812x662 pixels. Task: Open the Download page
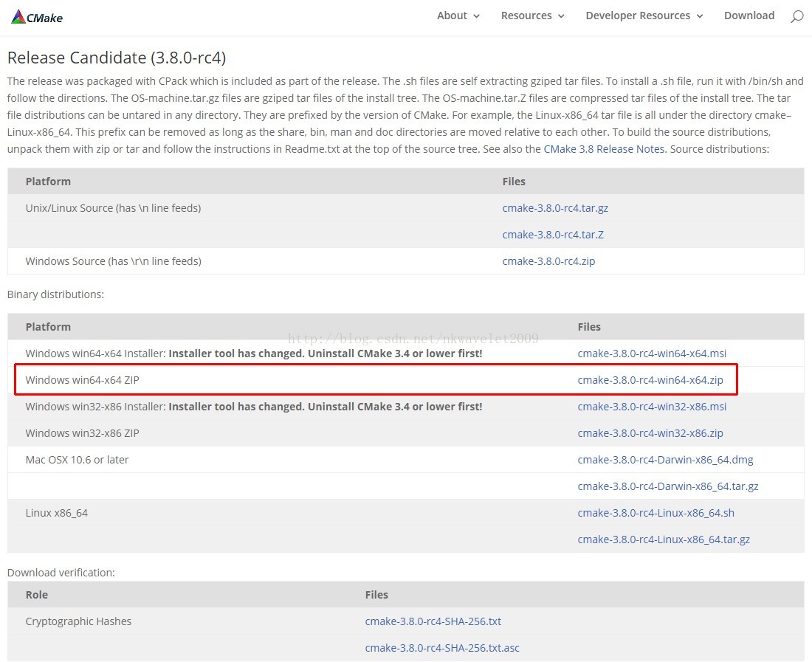click(749, 15)
